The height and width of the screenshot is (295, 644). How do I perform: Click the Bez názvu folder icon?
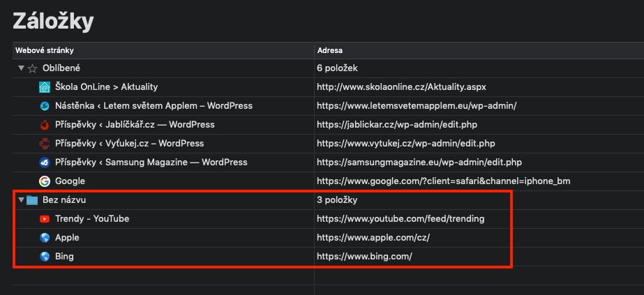pos(32,200)
